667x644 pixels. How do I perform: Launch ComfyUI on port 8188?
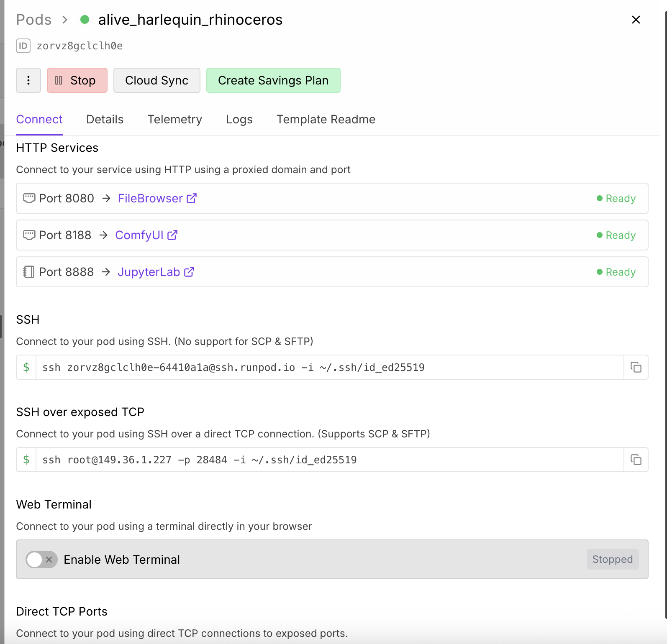point(139,235)
